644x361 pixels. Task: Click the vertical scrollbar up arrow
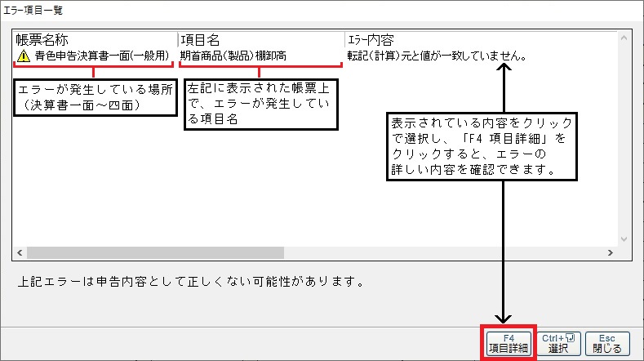[x=624, y=38]
